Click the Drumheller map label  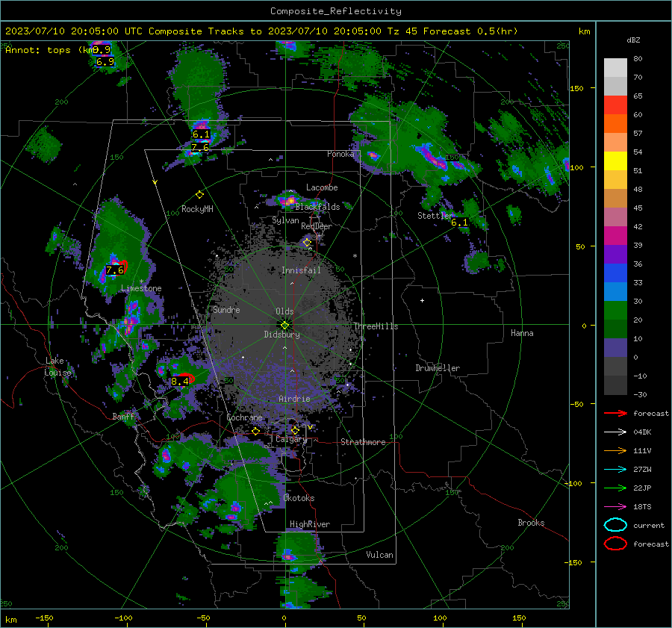(438, 368)
